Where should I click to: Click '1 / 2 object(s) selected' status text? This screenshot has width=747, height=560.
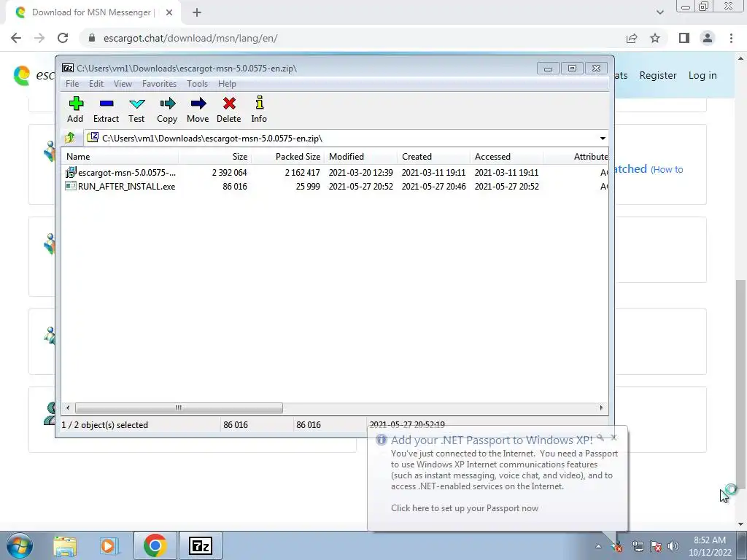click(105, 425)
